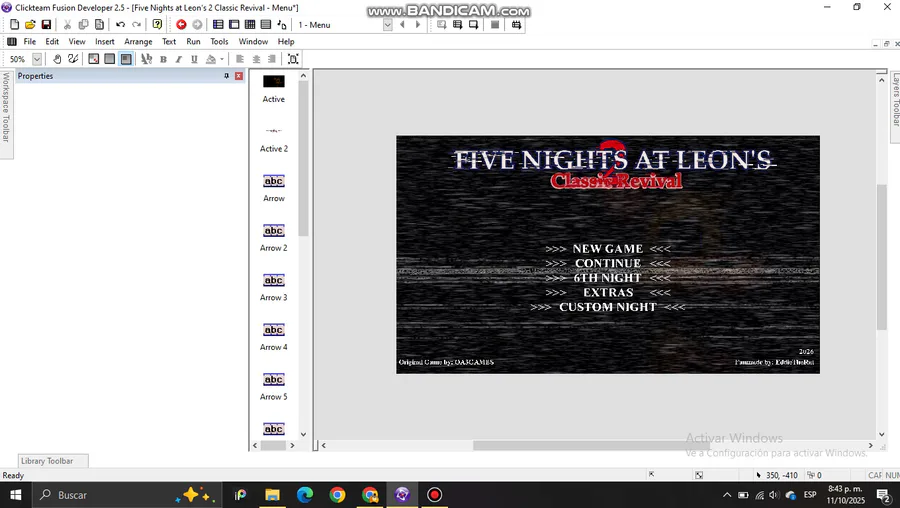Select the 'Arrow 5' text object
The width and height of the screenshot is (900, 508).
(274, 386)
